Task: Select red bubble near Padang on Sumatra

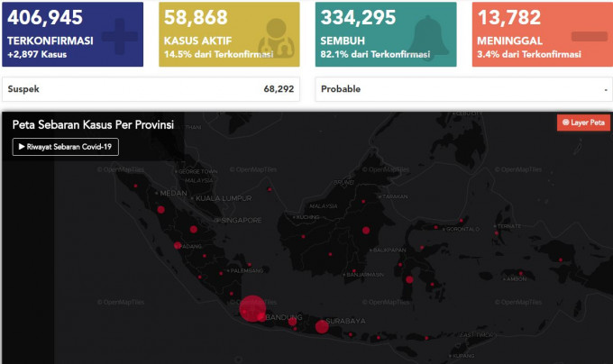Action: coord(178,246)
